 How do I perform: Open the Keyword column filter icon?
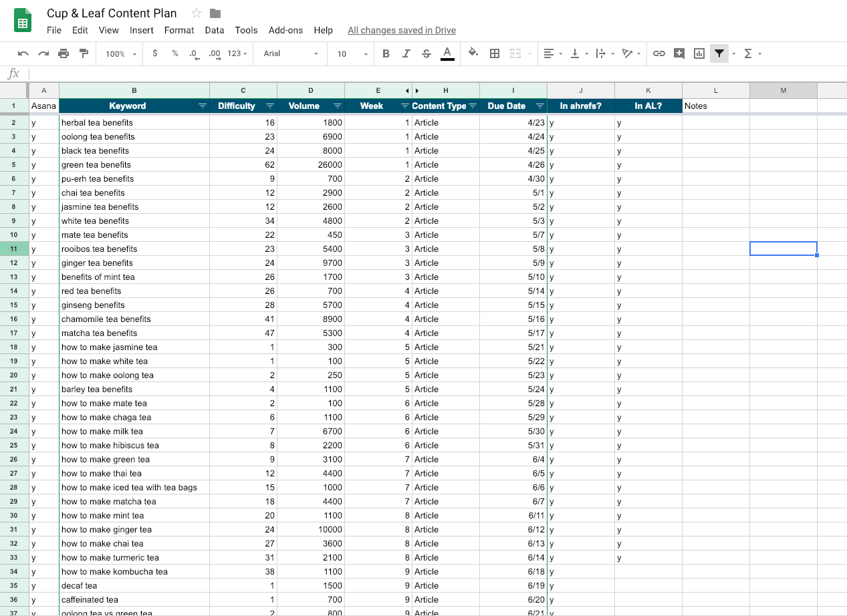pyautogui.click(x=202, y=106)
